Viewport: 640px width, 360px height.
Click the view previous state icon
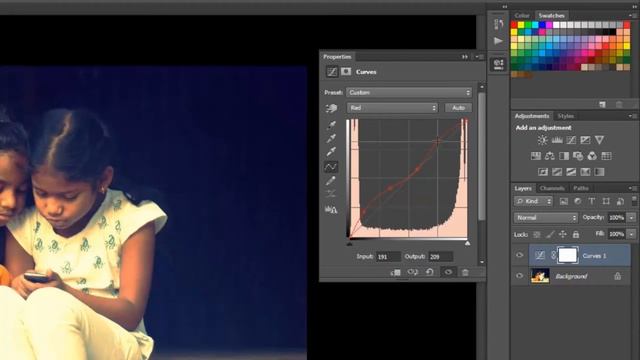pyautogui.click(x=413, y=272)
